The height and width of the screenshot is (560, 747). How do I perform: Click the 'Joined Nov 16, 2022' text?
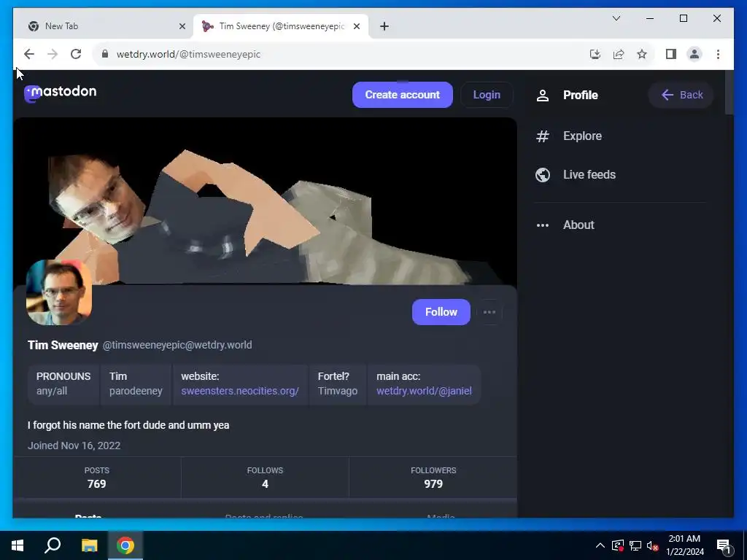pos(74,446)
